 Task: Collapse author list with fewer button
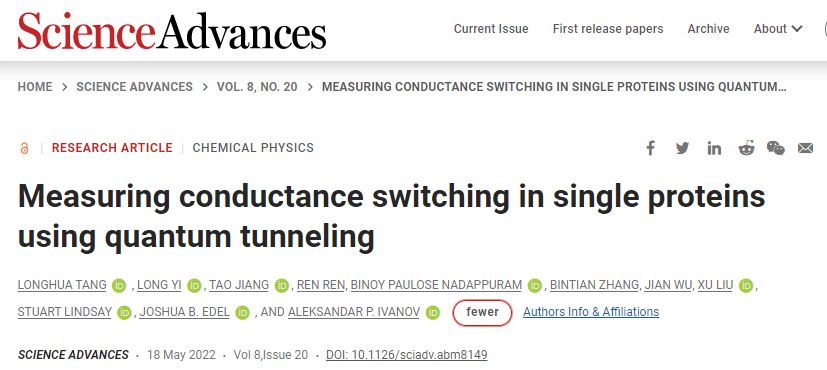point(482,313)
